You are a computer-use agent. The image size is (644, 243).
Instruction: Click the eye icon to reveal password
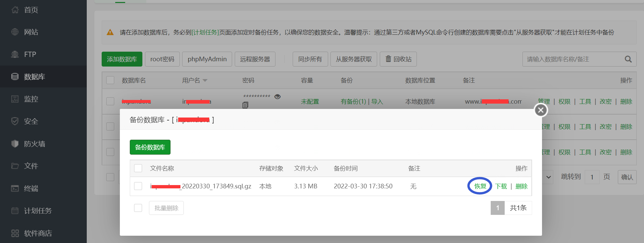[277, 97]
